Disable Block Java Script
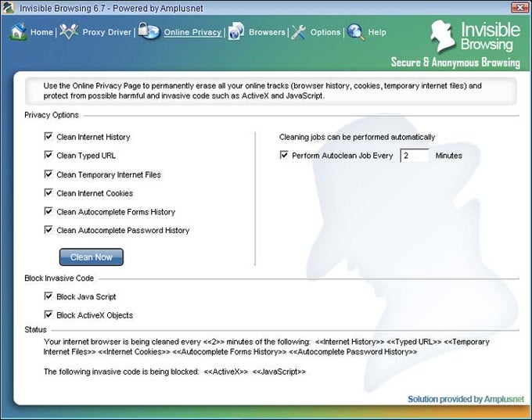The height and width of the screenshot is (420, 532). (x=49, y=296)
